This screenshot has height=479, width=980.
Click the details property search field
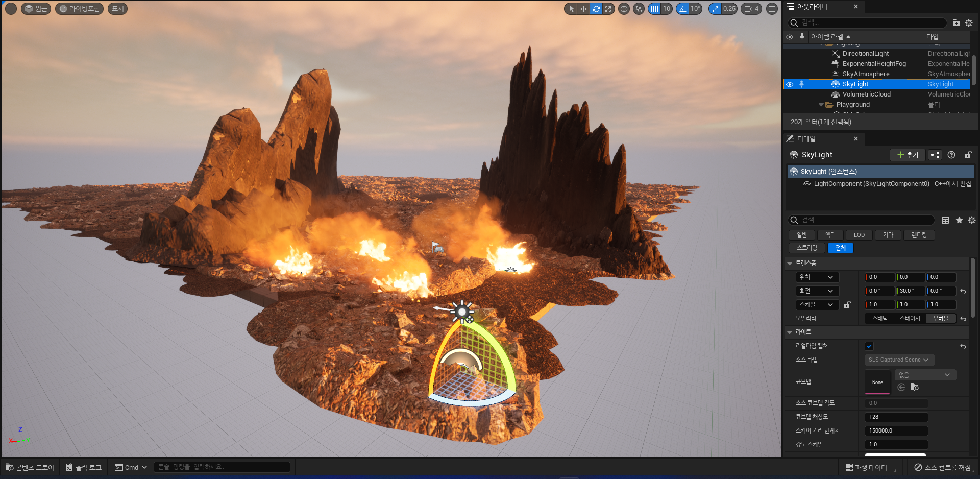click(x=862, y=220)
